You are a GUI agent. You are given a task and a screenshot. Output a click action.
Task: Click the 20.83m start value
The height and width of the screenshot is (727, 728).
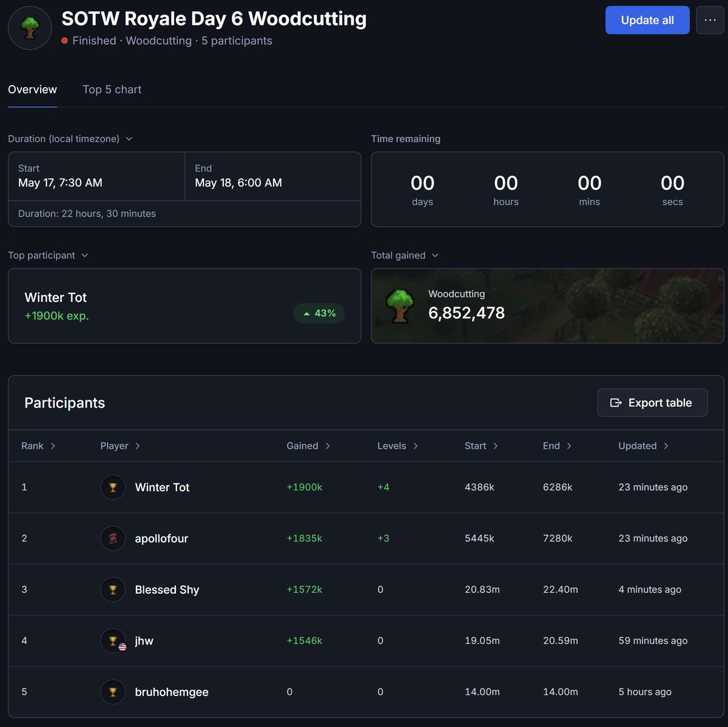click(x=482, y=589)
